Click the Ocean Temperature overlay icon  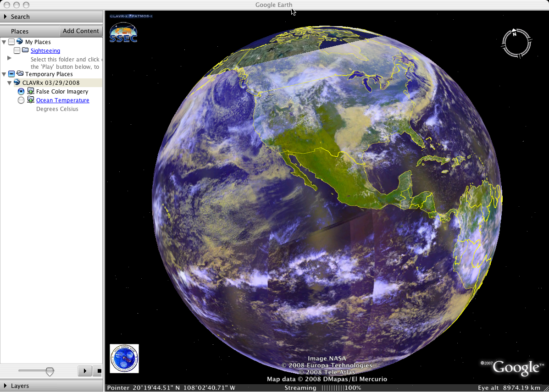coord(31,100)
